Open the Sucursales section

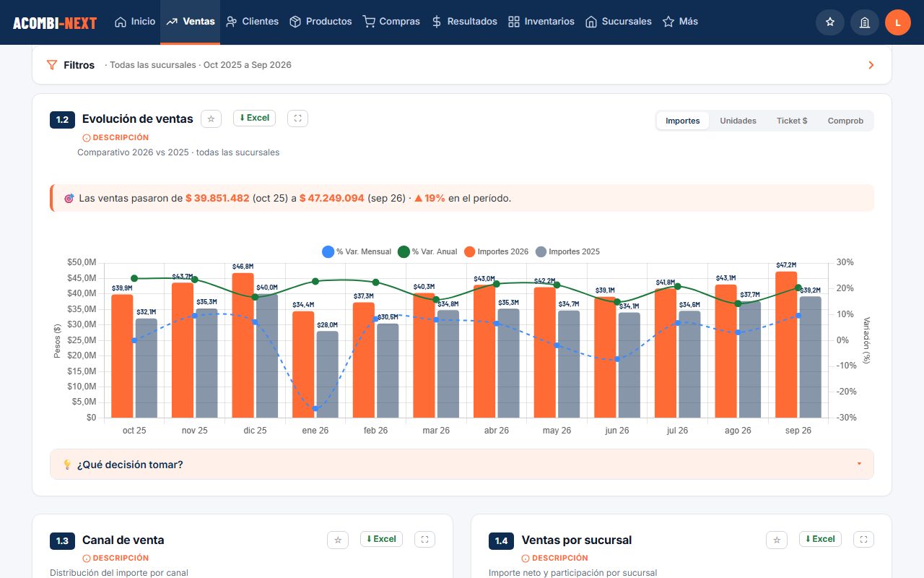click(x=619, y=22)
